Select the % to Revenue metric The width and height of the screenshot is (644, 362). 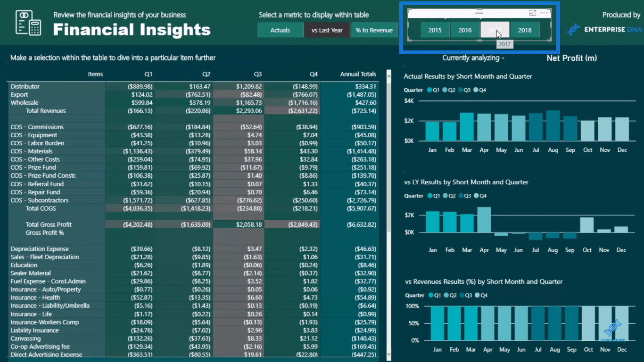[x=374, y=30]
